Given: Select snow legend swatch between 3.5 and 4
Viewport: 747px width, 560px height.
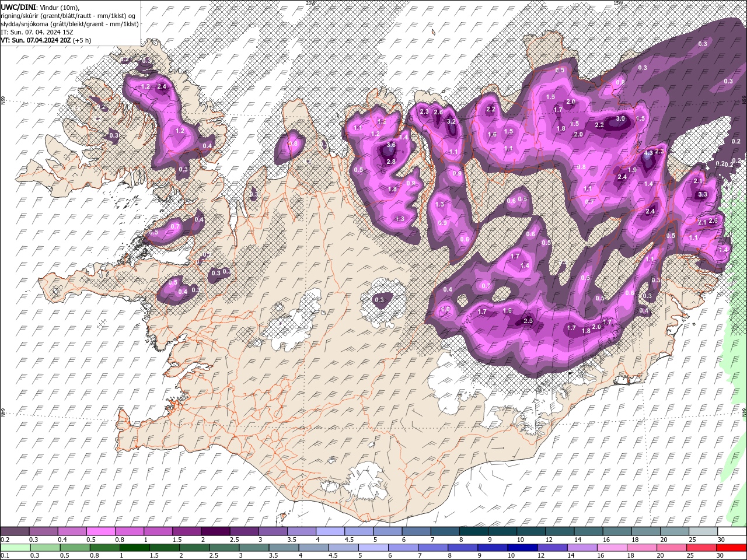Looking at the screenshot, I should coord(302,531).
